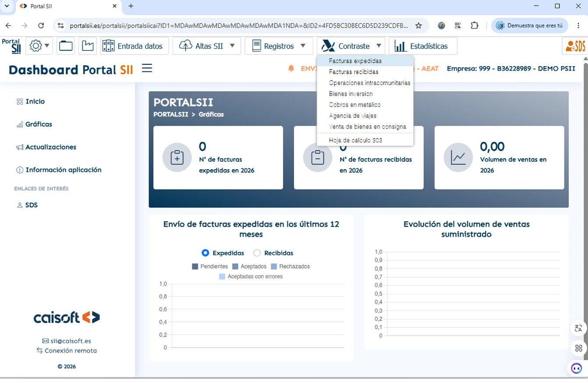Toggle the Aceptados legend series
The height and width of the screenshot is (383, 588).
coord(249,266)
